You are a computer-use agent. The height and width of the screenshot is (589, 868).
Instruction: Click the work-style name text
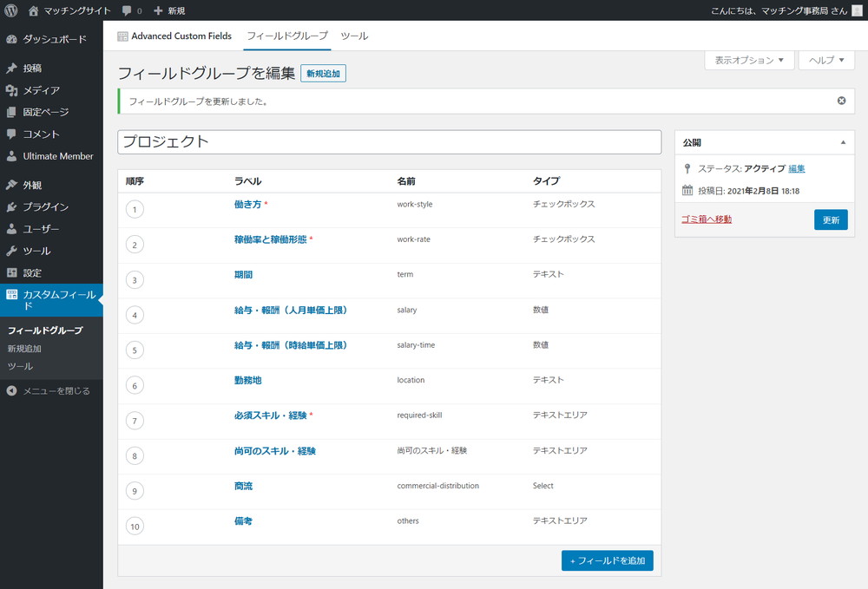click(x=415, y=204)
